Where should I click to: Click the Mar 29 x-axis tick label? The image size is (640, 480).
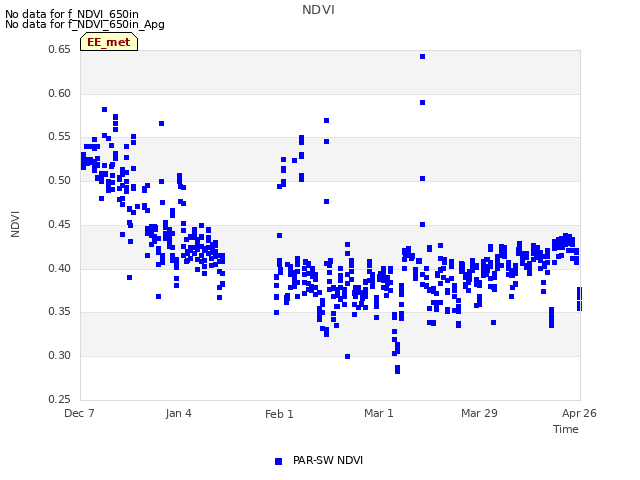479,413
